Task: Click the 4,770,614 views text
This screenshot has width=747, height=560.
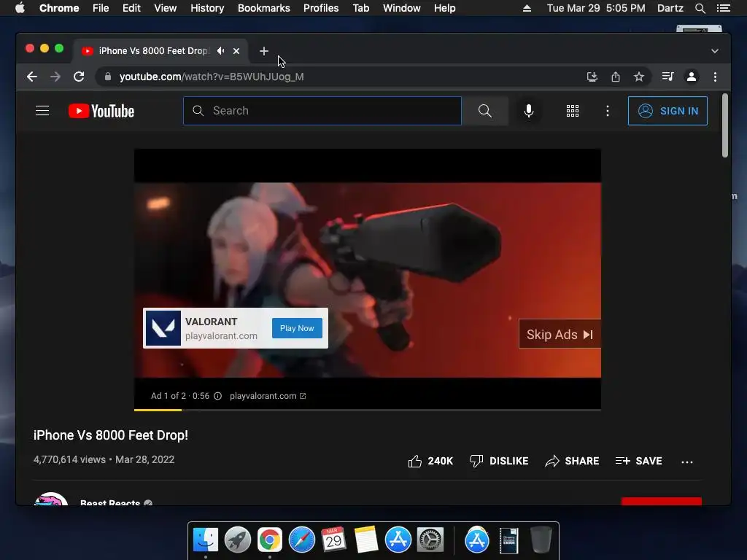Action: (69, 459)
